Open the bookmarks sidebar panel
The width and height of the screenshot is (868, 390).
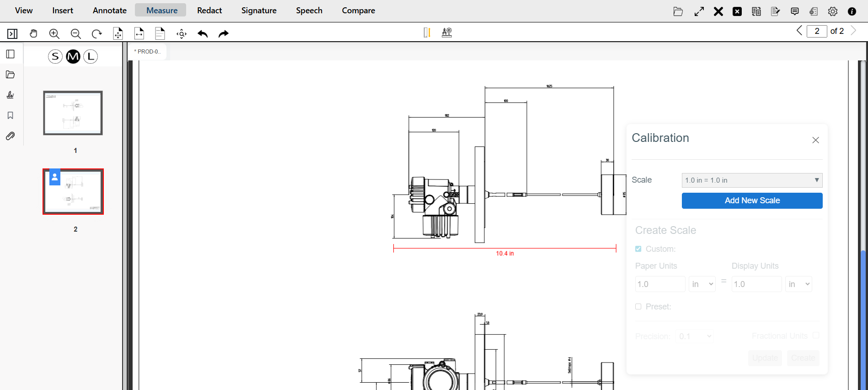click(10, 115)
